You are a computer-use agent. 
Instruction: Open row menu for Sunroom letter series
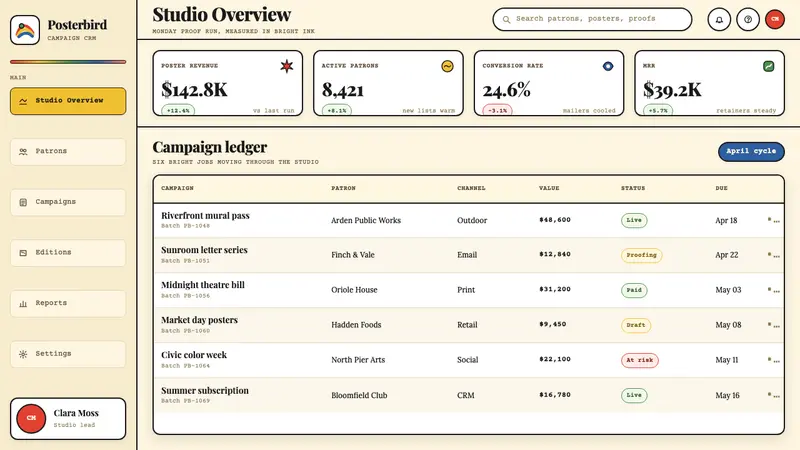click(x=773, y=255)
